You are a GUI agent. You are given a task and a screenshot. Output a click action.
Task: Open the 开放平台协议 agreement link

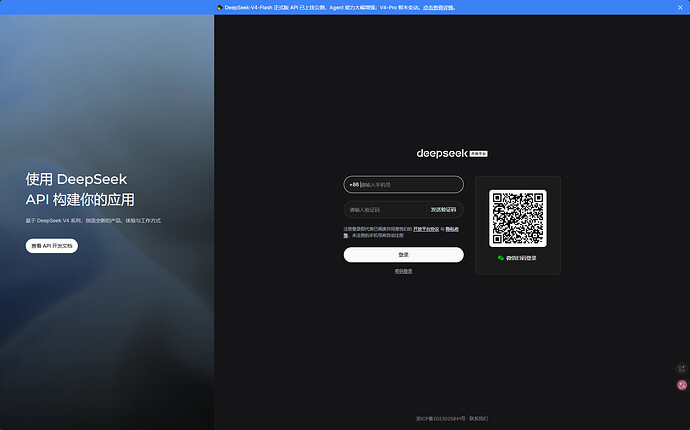[426, 229]
